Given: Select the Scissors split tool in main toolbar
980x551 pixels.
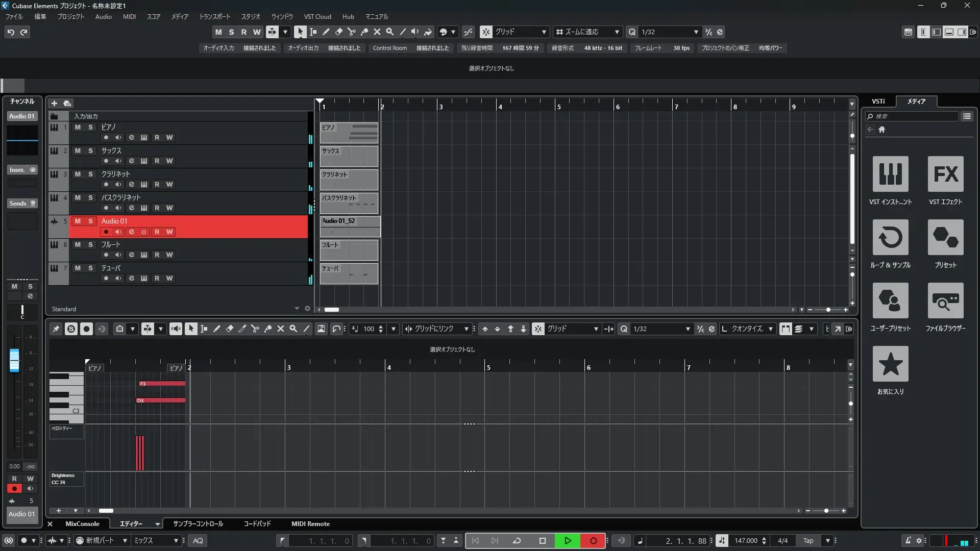Looking at the screenshot, I should [351, 32].
